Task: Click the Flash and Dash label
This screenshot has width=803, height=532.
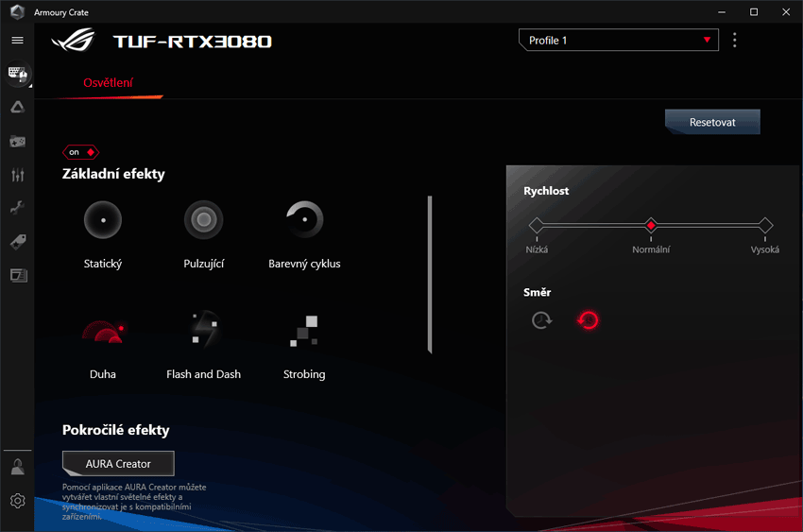Action: (x=204, y=374)
